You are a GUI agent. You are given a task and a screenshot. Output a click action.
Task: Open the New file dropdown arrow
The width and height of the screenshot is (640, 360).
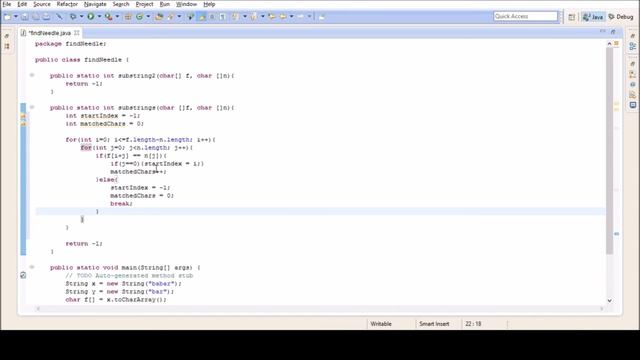pos(16,16)
